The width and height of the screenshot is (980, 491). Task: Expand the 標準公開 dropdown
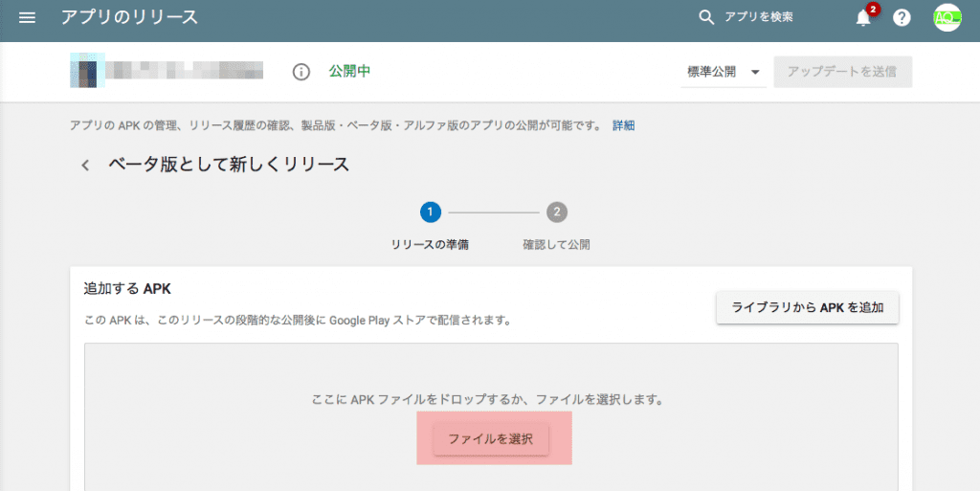(x=723, y=73)
